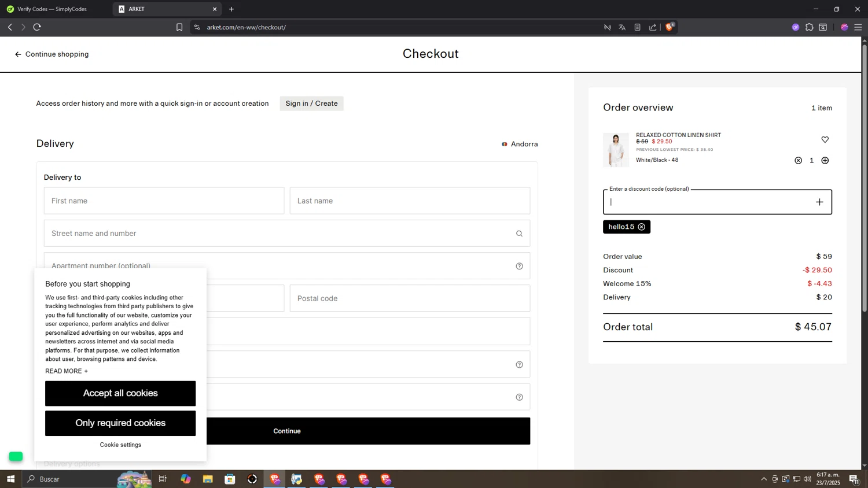Open Windows Start menu
The width and height of the screenshot is (868, 488).
click(10, 479)
